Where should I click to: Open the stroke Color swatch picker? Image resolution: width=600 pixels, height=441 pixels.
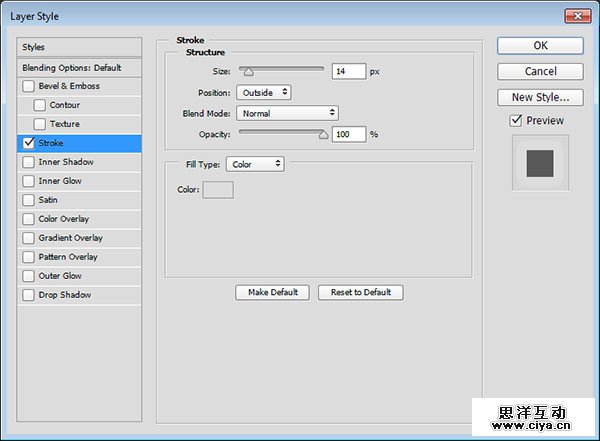point(218,190)
